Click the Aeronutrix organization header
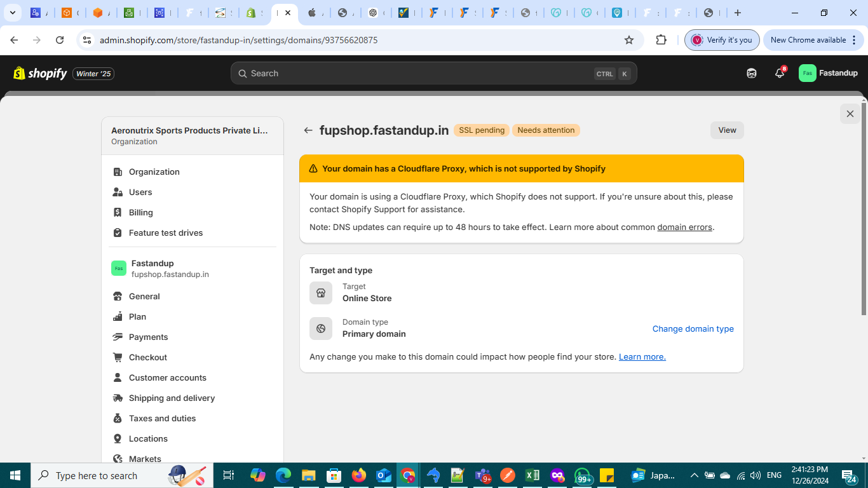This screenshot has width=868, height=488. click(193, 135)
